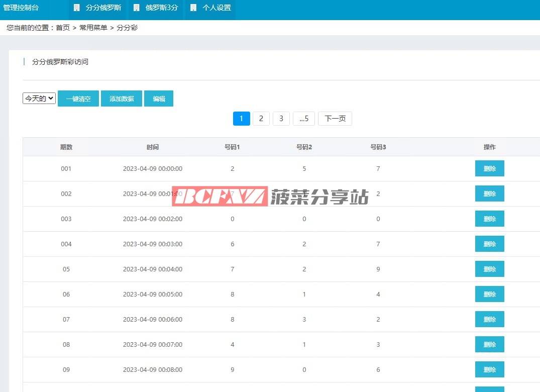Remove the 06 entry with 删除
Screen dimensions: 540x392
click(x=489, y=295)
